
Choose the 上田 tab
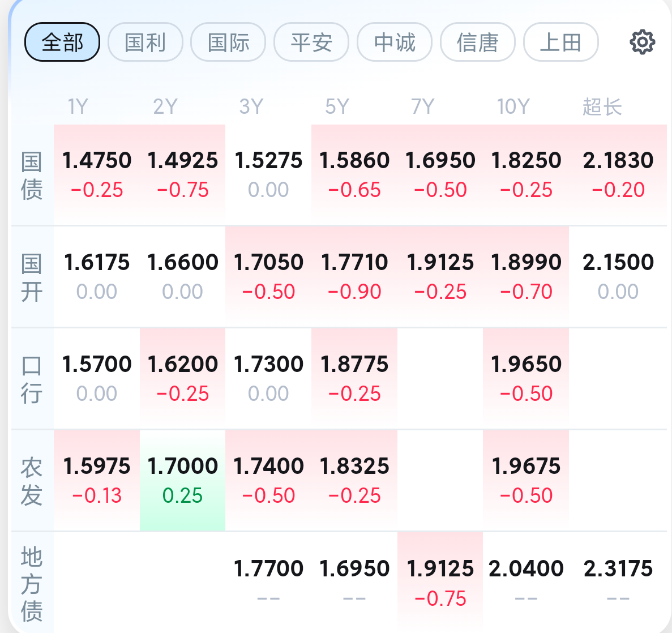[x=561, y=42]
